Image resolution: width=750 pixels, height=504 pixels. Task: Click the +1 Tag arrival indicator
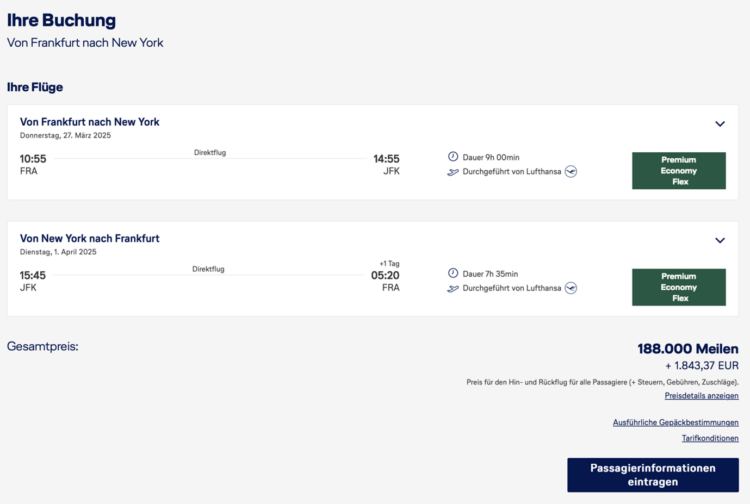[389, 263]
